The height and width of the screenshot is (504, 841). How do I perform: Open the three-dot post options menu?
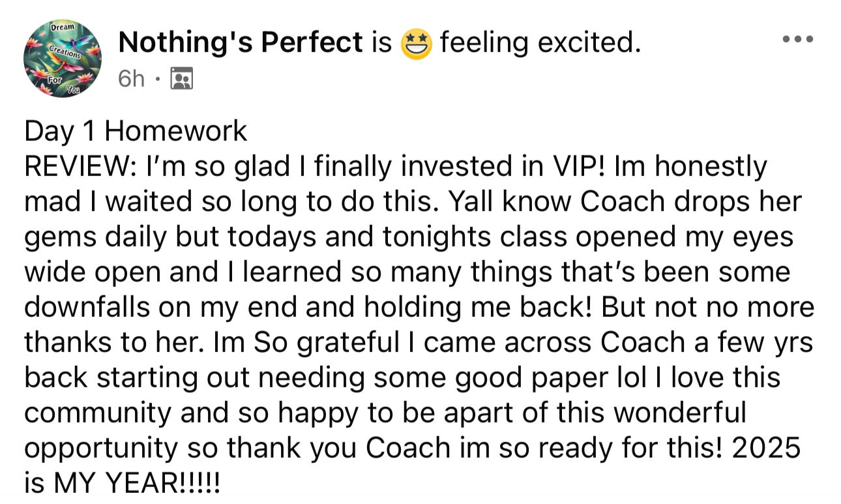tap(799, 40)
